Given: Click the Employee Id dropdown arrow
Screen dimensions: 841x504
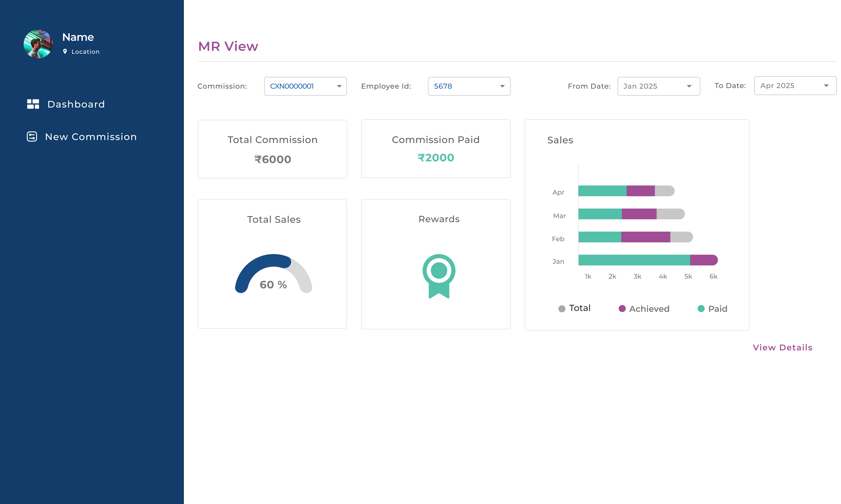Looking at the screenshot, I should [502, 86].
